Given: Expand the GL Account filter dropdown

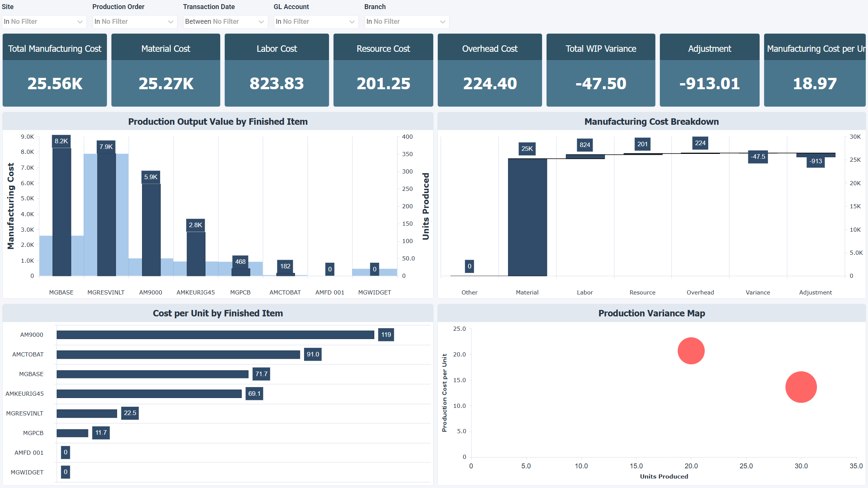Looking at the screenshot, I should pos(316,22).
